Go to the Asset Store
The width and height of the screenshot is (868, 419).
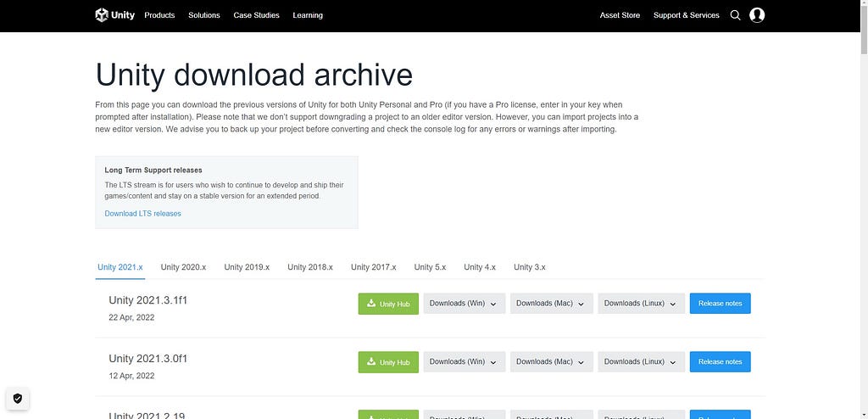click(x=620, y=15)
